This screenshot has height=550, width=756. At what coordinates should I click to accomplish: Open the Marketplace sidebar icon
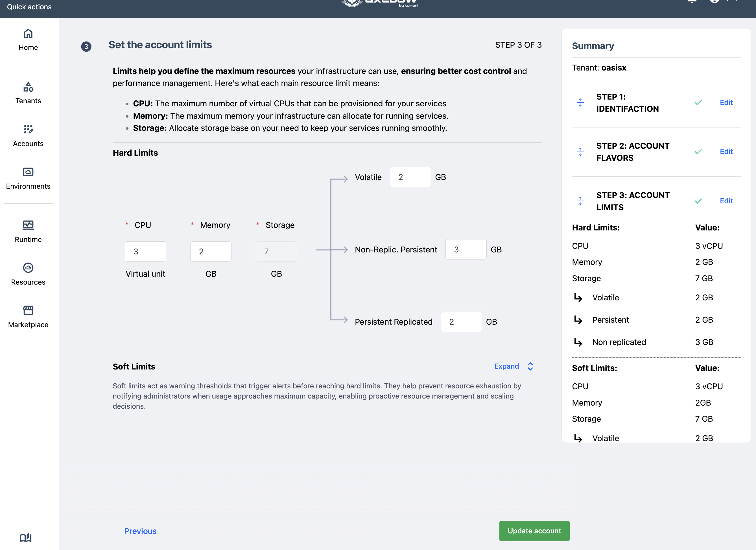(x=28, y=310)
